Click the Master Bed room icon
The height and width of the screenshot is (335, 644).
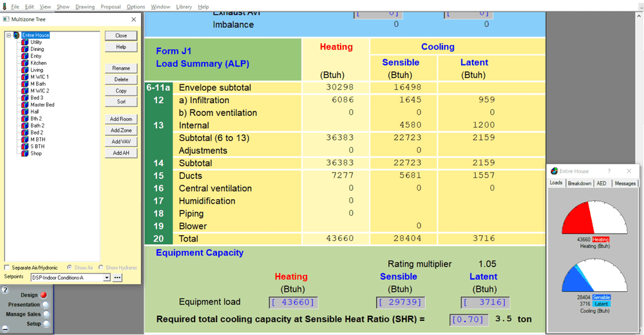point(25,105)
